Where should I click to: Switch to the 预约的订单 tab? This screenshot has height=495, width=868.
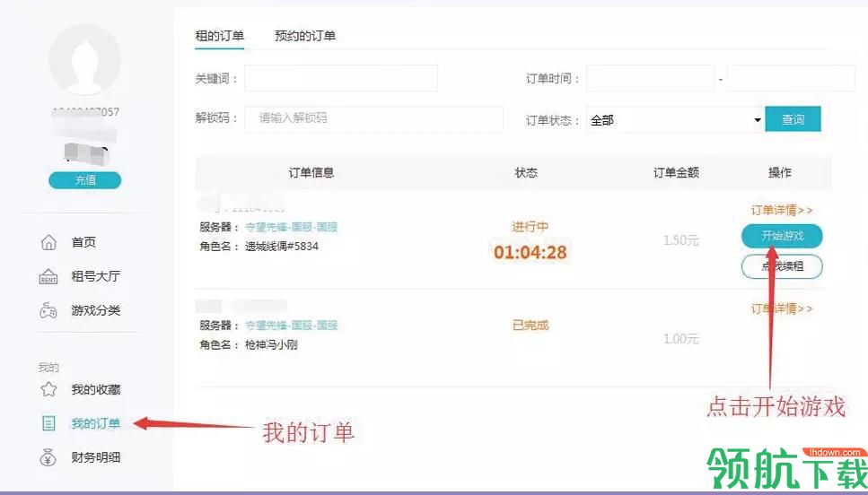(305, 36)
